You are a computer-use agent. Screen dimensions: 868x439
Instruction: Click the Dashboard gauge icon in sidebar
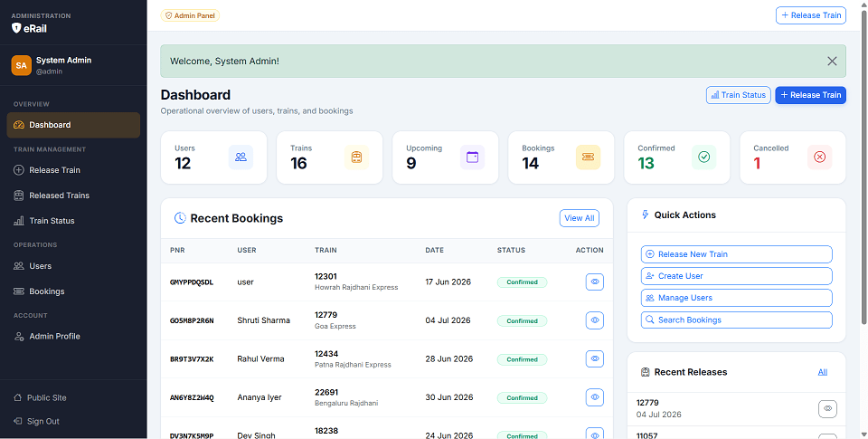(19, 125)
